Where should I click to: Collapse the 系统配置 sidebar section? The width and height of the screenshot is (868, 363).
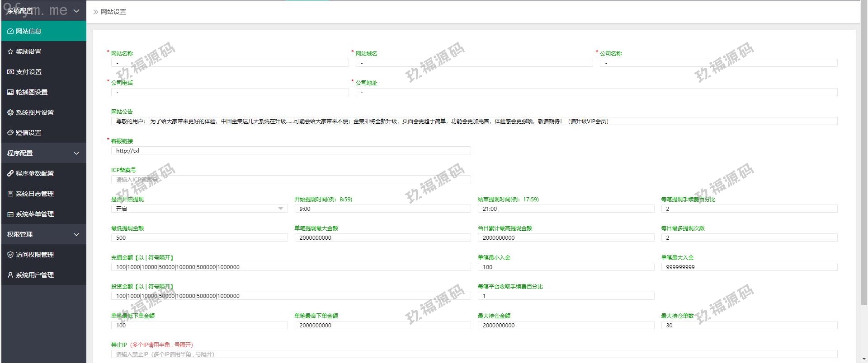(x=76, y=11)
